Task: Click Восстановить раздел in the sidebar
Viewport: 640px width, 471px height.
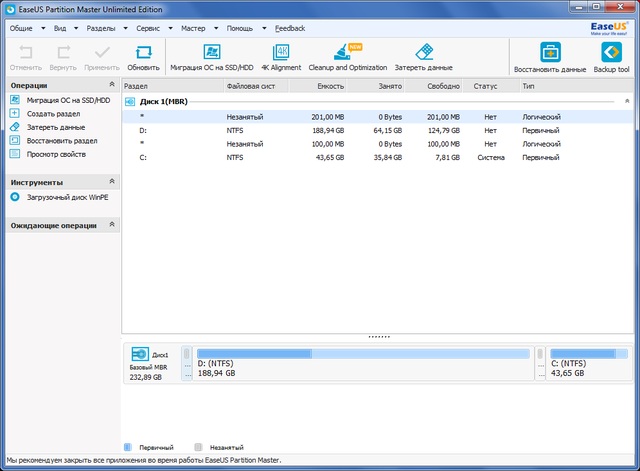Action: click(61, 141)
